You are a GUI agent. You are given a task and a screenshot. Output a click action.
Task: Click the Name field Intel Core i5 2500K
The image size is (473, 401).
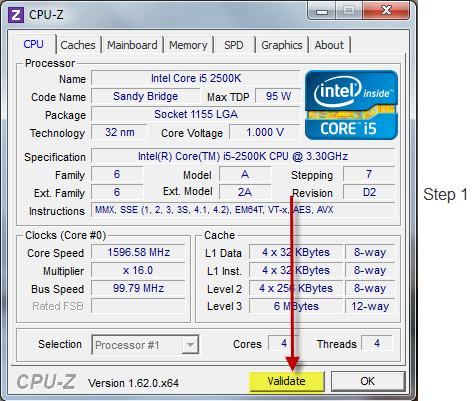pos(196,78)
